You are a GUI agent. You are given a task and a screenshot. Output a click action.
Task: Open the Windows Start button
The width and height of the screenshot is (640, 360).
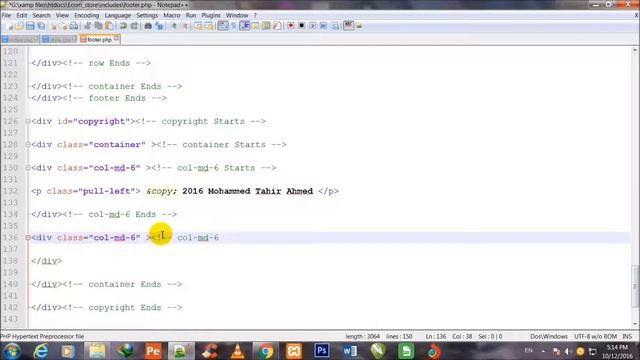click(x=12, y=351)
